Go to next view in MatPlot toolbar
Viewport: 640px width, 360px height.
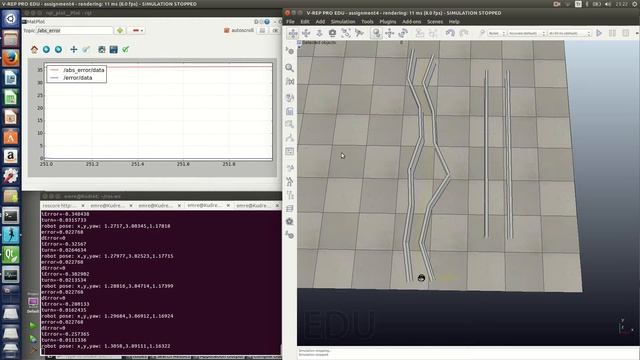[x=58, y=49]
